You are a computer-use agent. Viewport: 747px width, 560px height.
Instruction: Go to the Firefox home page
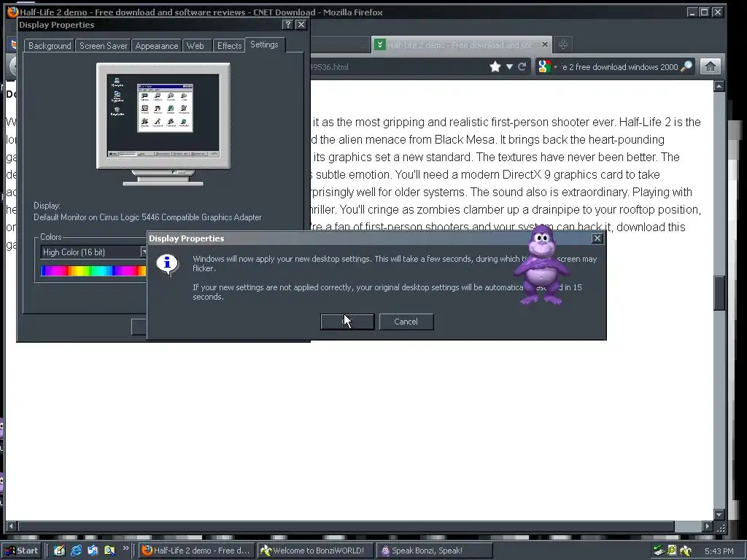coord(710,66)
